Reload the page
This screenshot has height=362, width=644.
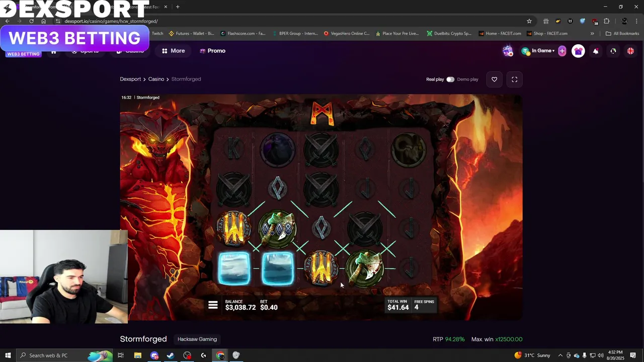click(x=31, y=21)
